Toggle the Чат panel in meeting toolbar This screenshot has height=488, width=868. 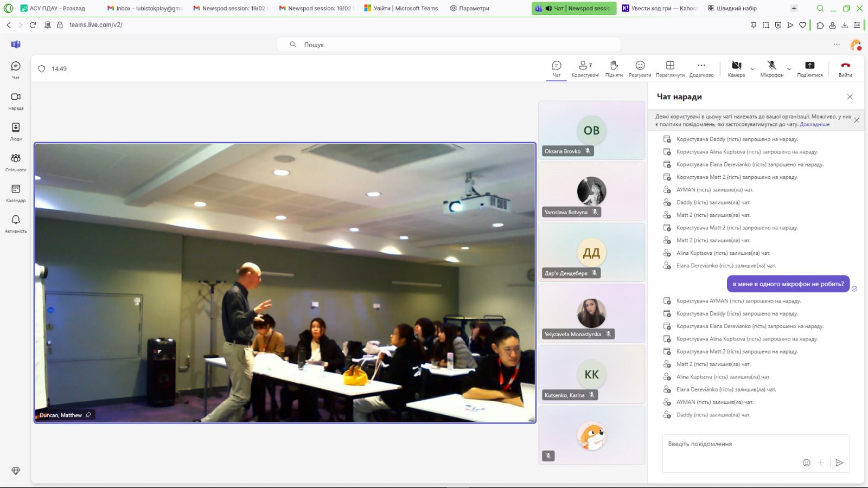pos(557,68)
